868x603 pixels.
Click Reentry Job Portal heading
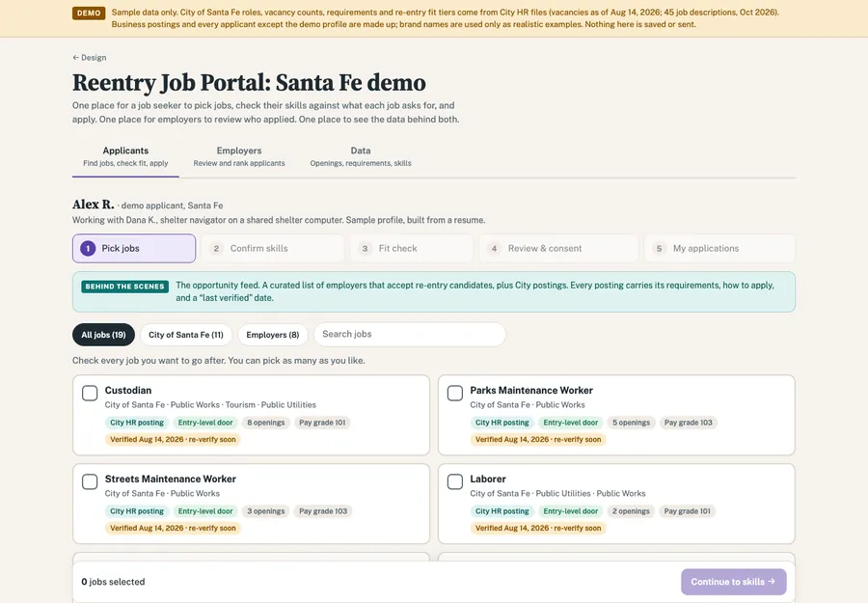[249, 83]
